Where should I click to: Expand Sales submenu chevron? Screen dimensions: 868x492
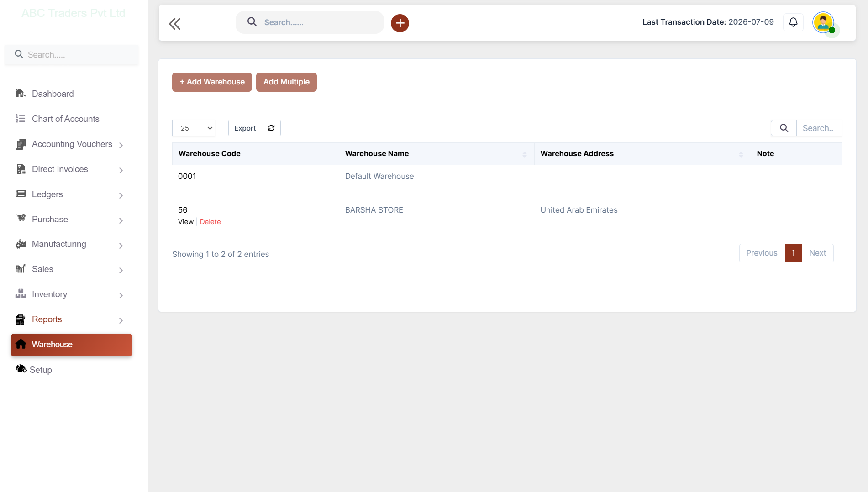coord(121,270)
